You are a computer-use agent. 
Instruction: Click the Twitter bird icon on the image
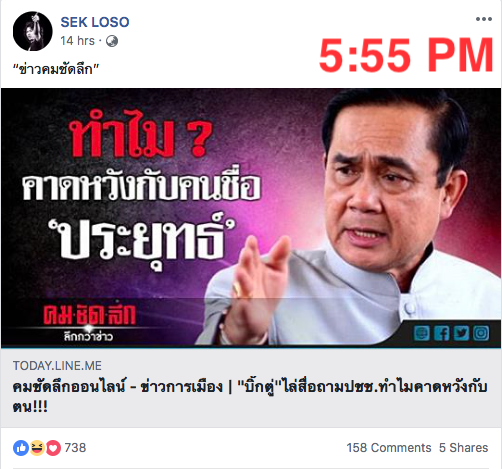tap(461, 333)
